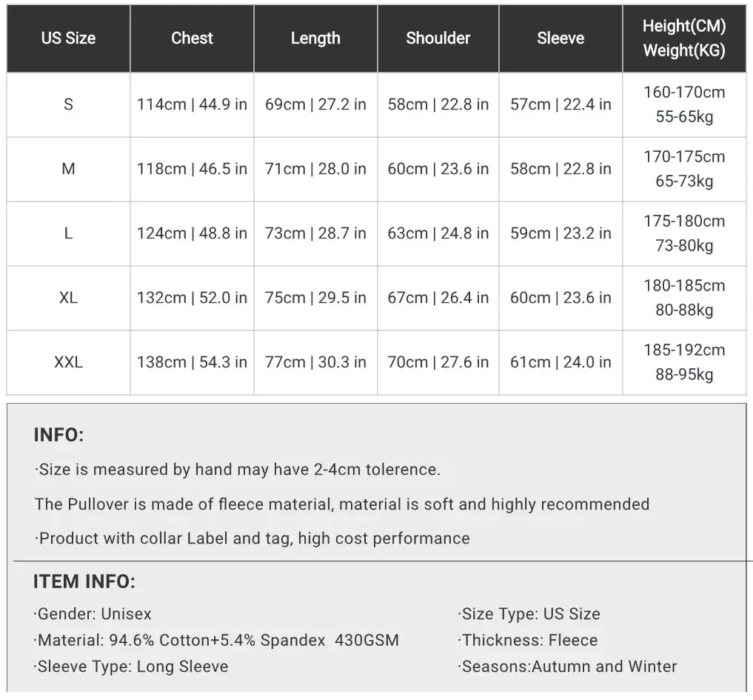Click the US Size column header

tap(68, 39)
